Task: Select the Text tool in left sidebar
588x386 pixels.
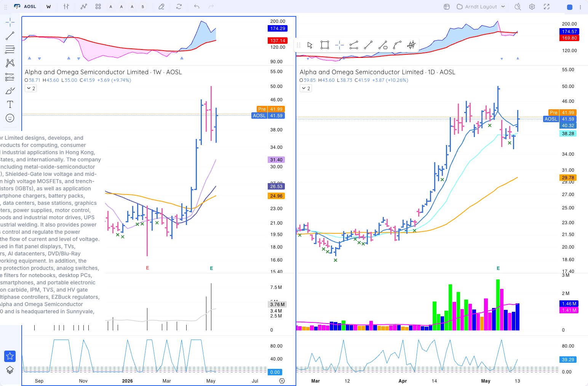Action: click(x=10, y=104)
